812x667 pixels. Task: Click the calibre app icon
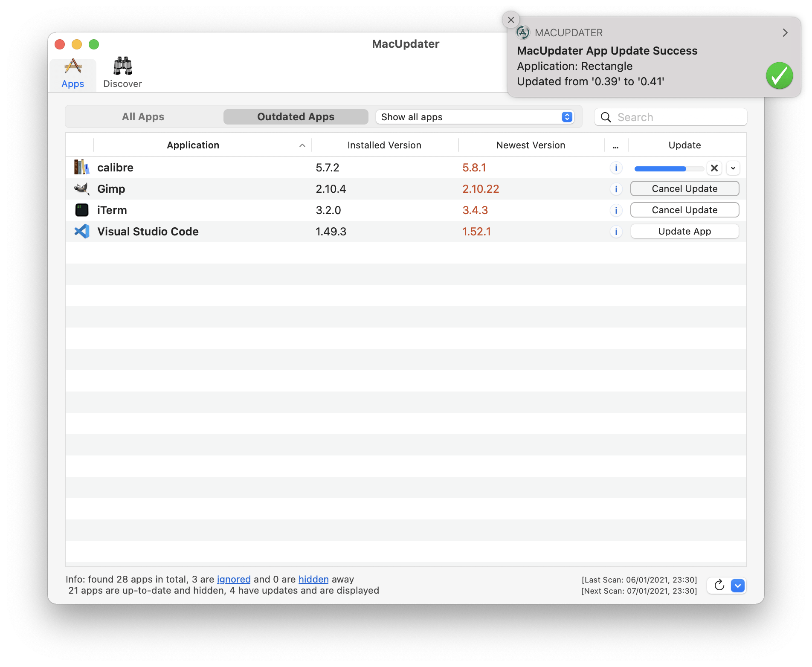[81, 167]
